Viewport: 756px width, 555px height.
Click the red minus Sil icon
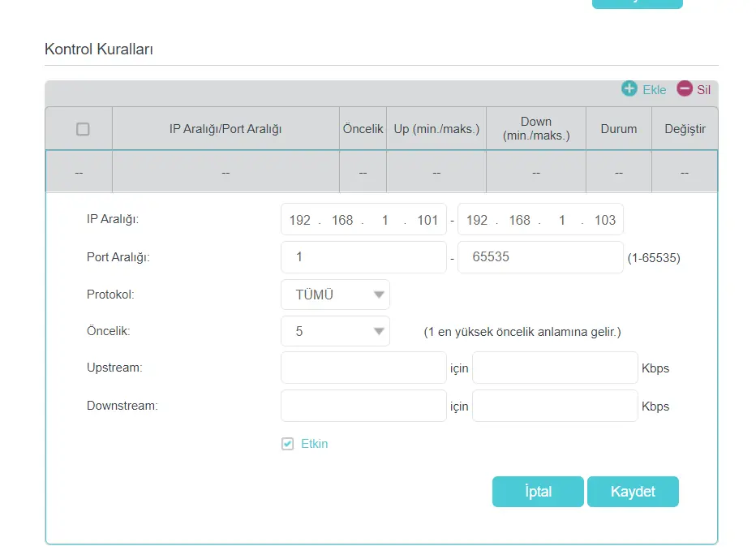(685, 88)
